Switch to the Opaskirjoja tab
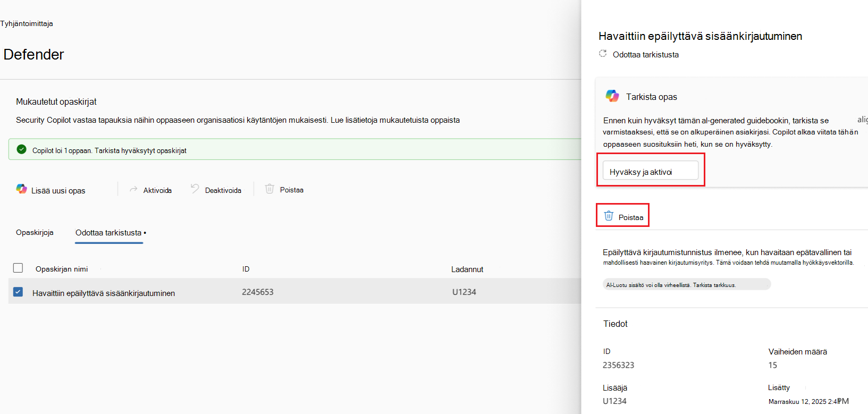868x414 pixels. pos(35,233)
